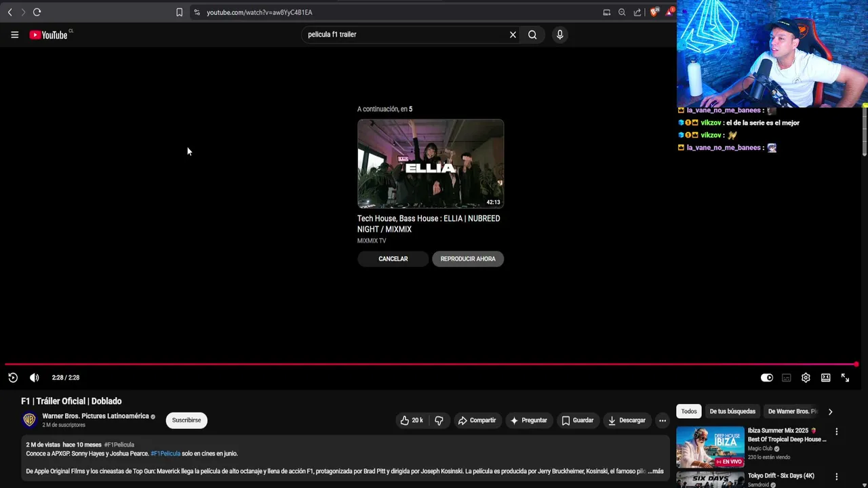Click the grey #F1Pelicula tag after 'hace 10 meses'

click(x=119, y=445)
